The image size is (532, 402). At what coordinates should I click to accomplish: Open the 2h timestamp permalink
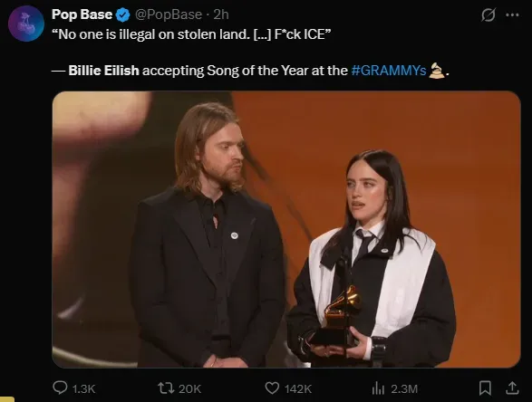[x=221, y=14]
